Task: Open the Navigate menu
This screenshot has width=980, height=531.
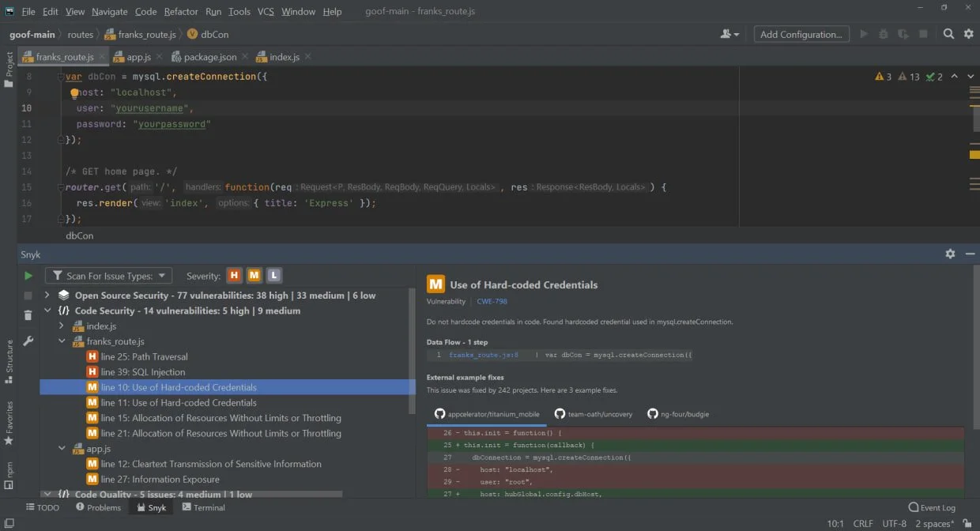Action: click(x=109, y=11)
